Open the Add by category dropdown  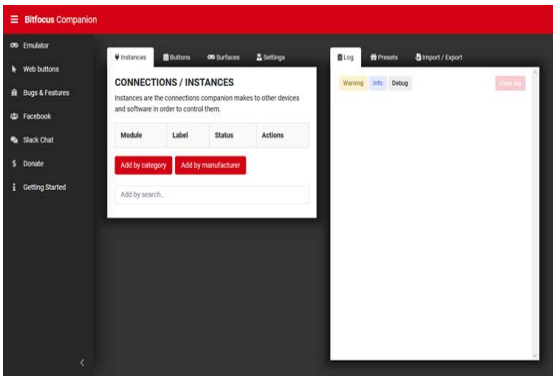tap(143, 165)
